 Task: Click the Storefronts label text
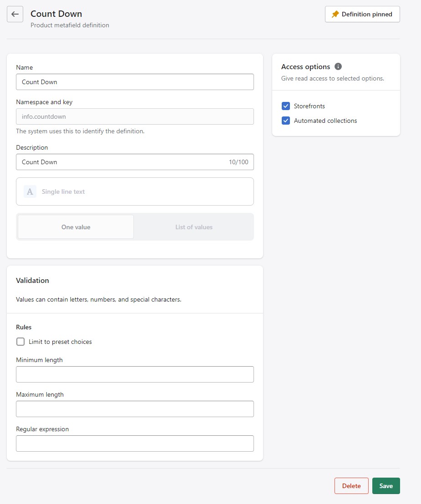309,106
